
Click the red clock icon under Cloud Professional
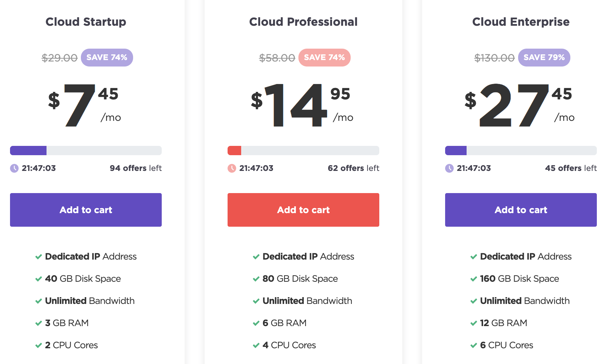232,168
